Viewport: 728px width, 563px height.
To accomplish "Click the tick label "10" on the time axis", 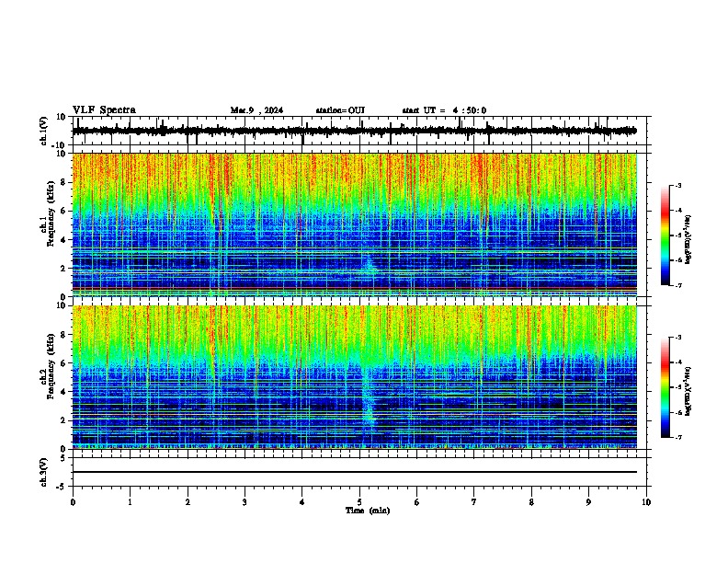I will [646, 502].
